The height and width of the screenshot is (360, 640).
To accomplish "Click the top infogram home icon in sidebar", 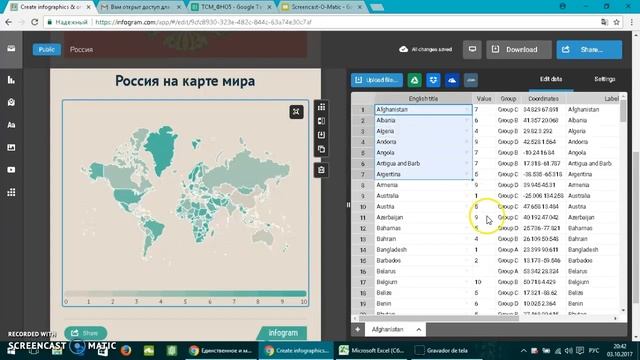I will pos(11,49).
